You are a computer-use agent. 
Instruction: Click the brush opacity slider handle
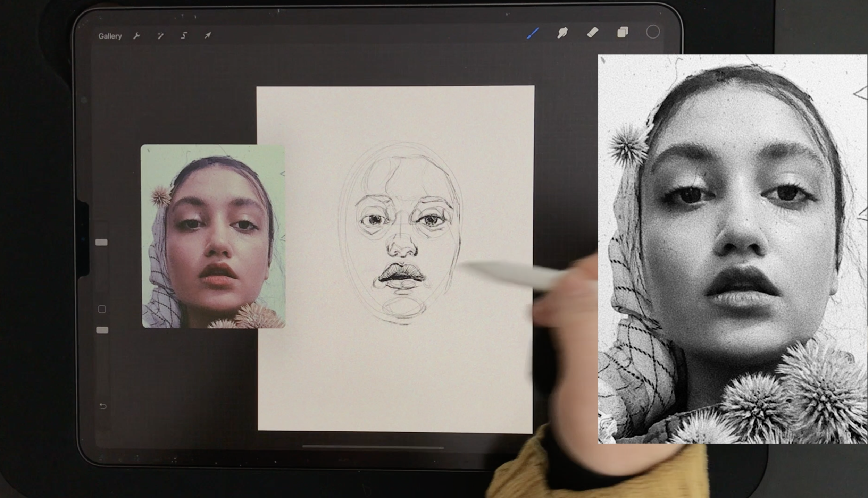click(x=102, y=330)
